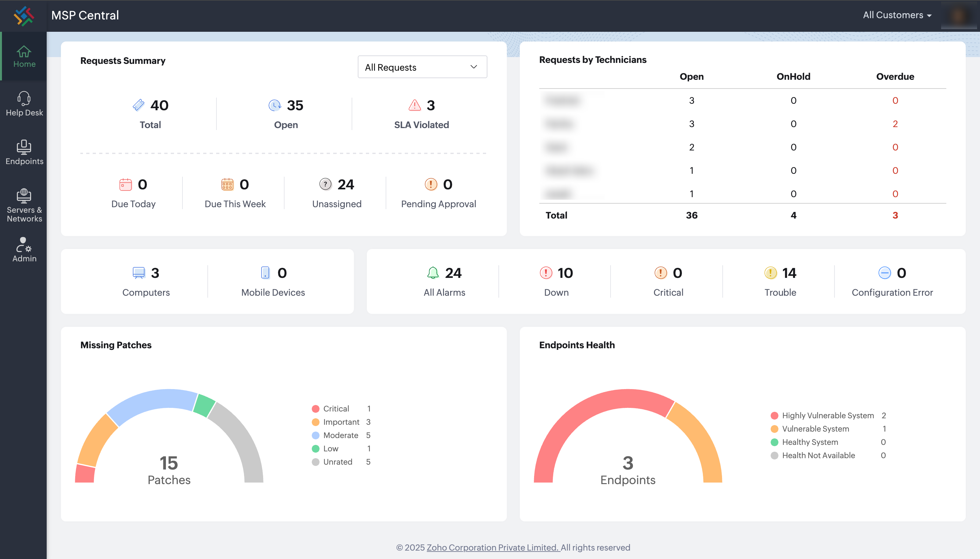
Task: Click the All Alarms bell icon
Action: pos(433,273)
